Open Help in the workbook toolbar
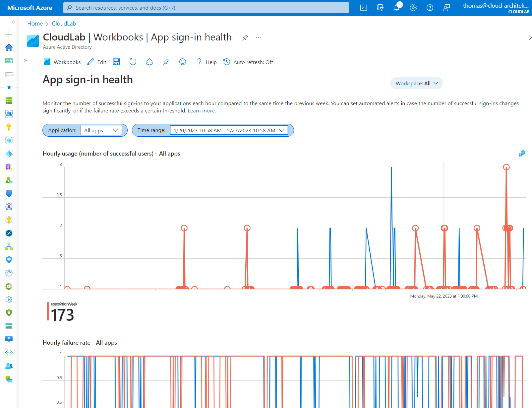 coord(207,62)
